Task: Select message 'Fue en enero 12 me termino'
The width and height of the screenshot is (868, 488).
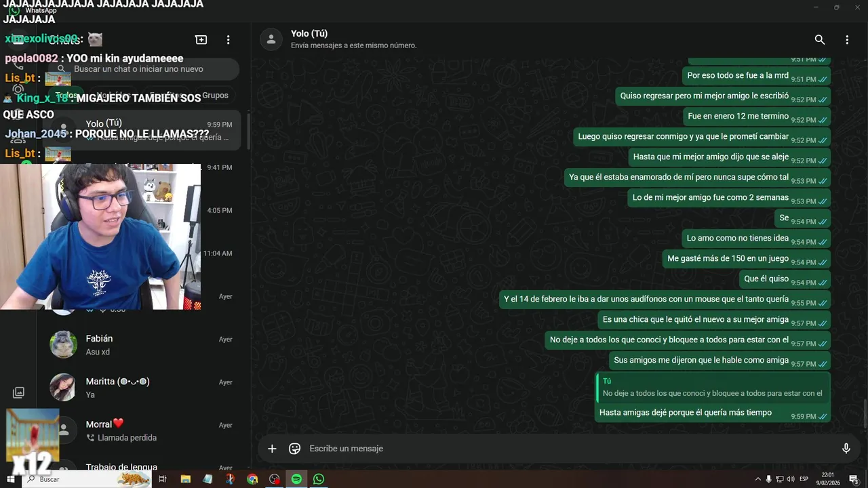Action: (x=757, y=117)
